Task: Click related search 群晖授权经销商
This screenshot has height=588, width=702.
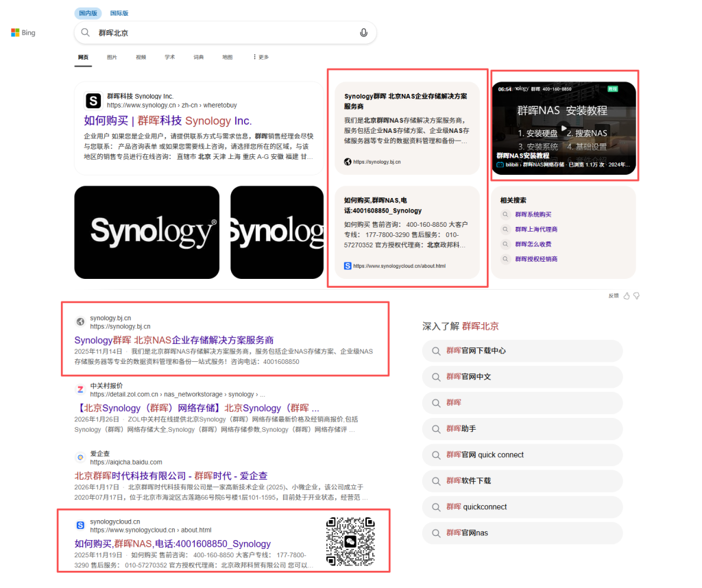Action: 536,259
